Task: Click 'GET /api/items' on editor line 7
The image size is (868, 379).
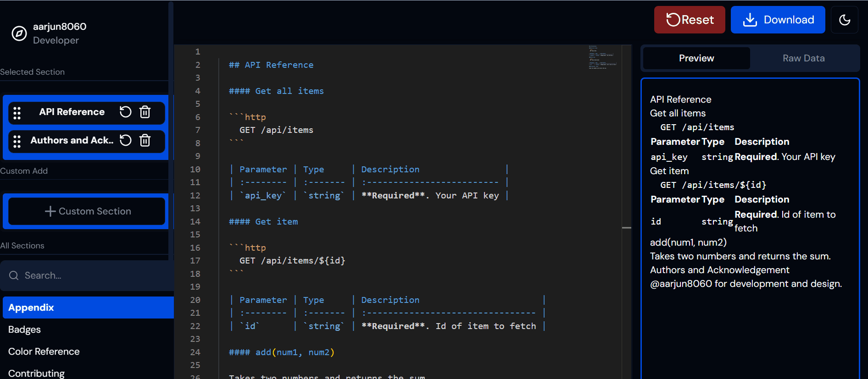Action: (x=276, y=130)
